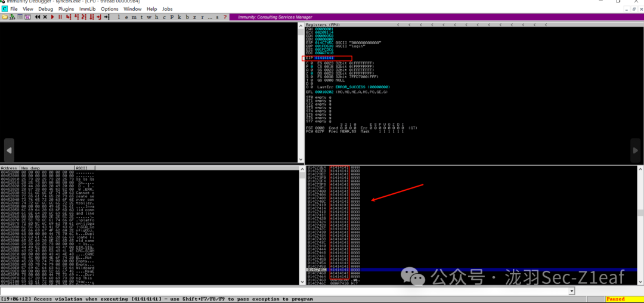Click the Execute till return icon
This screenshot has height=303, width=644.
tap(99, 17)
